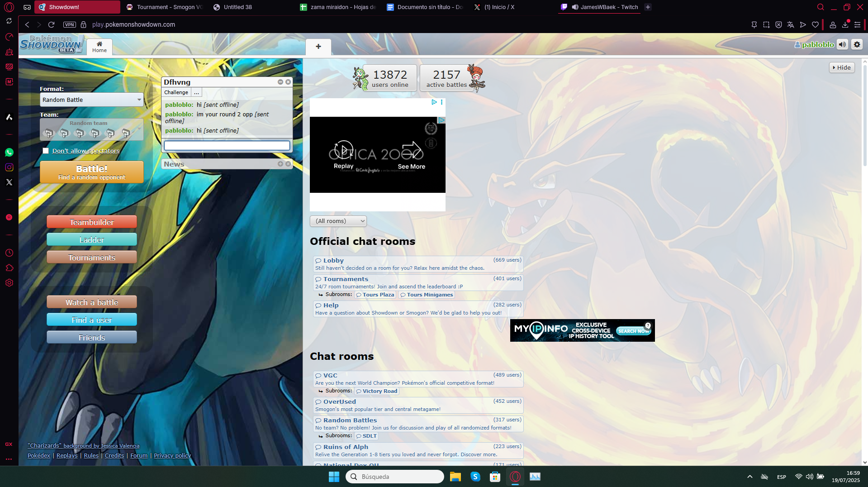Open the Format Random Battle dropdown
868x487 pixels.
click(x=92, y=100)
